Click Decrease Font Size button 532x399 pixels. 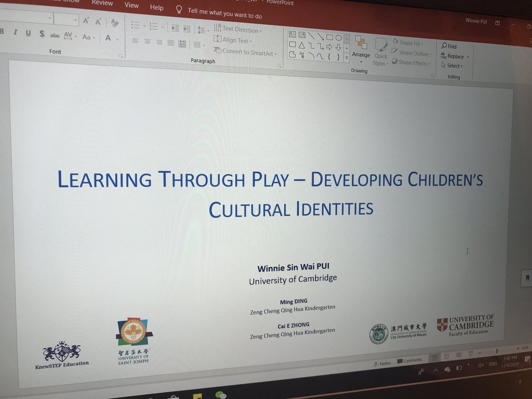tap(98, 22)
